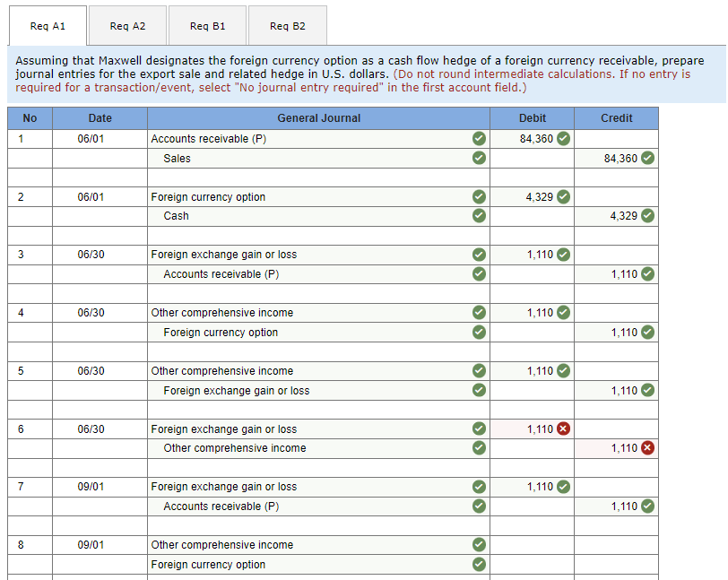The width and height of the screenshot is (728, 580).
Task: Click red X icon beside entry 6 credit 1,110
Action: [x=647, y=447]
